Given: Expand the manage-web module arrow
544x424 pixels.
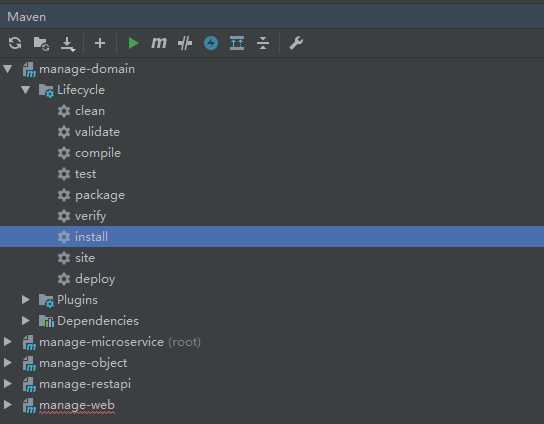Looking at the screenshot, I should 8,405.
